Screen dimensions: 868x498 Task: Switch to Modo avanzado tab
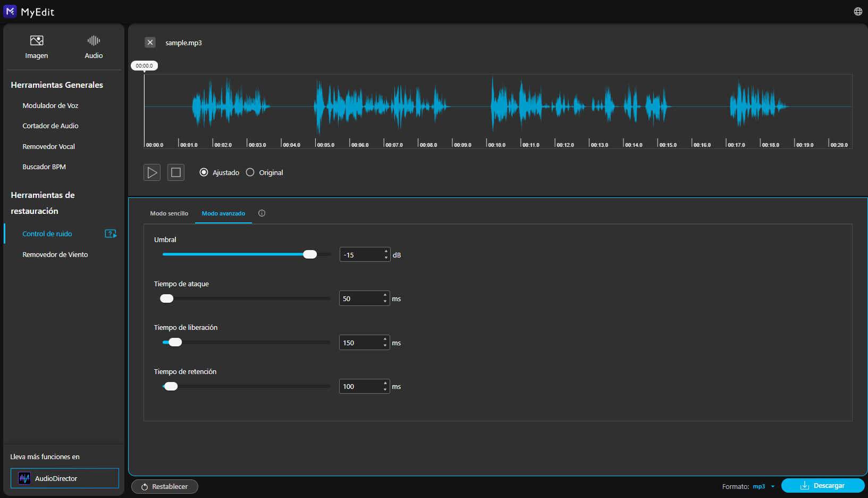[x=223, y=213]
